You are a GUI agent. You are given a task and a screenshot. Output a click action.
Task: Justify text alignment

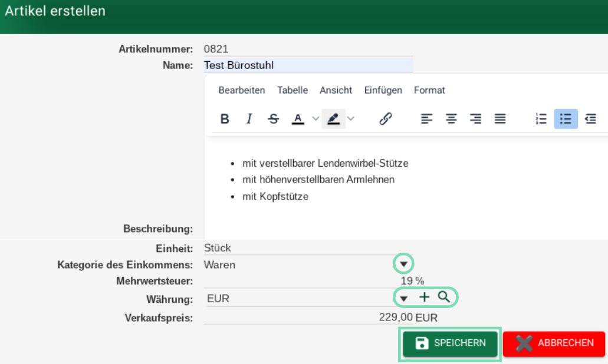click(500, 119)
